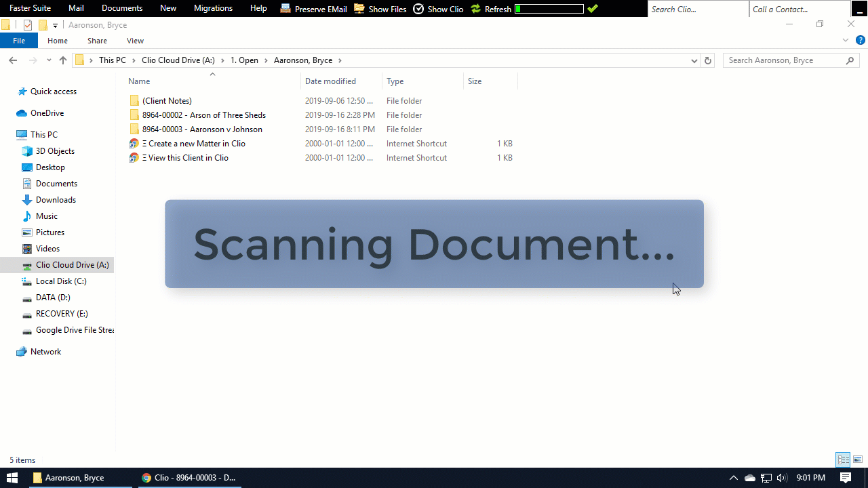868x488 pixels.
Task: Switch to the Share ribbon tab
Action: click(97, 41)
